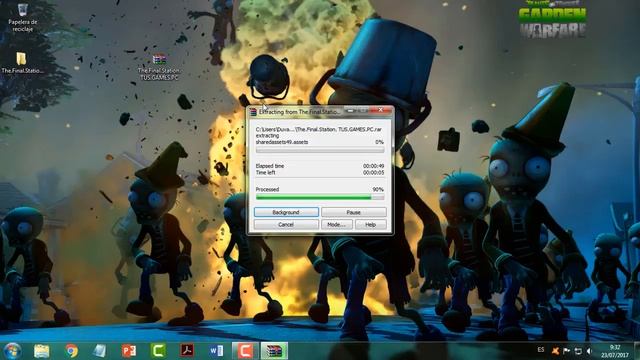Open the Mode... options

click(336, 224)
